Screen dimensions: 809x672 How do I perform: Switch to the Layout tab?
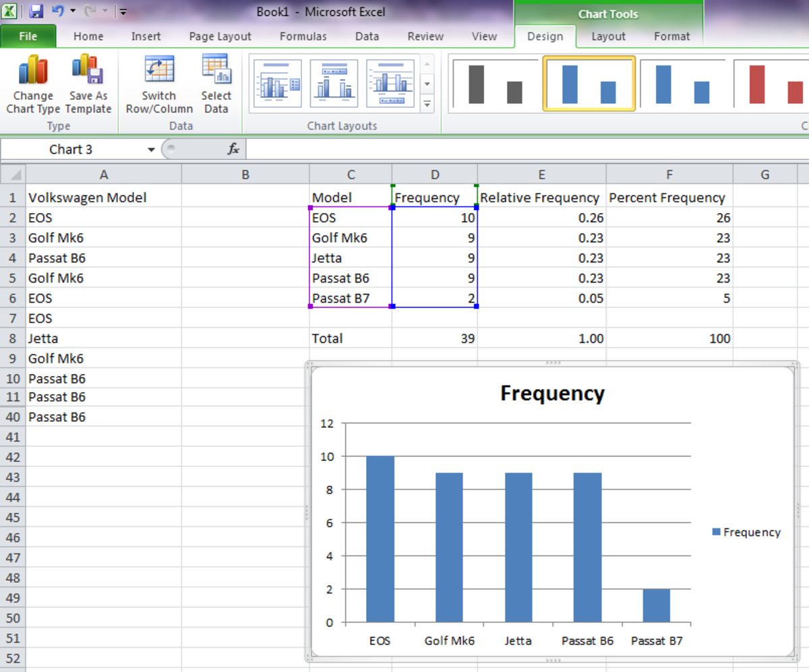608,36
